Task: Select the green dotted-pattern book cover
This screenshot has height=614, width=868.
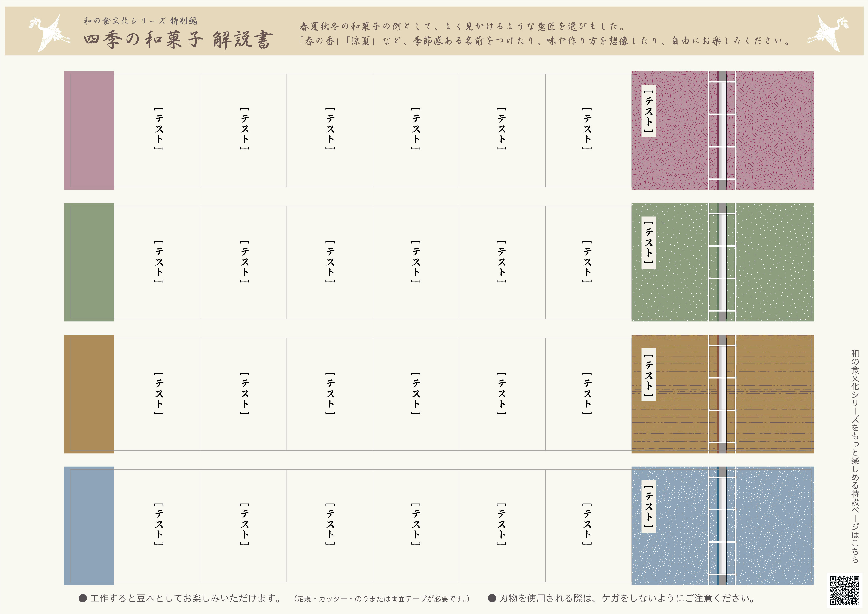Action: pos(723,262)
